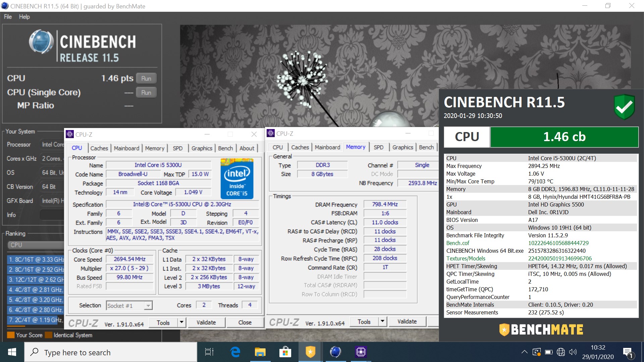Click the right CPU-Z title bar icon
Image resolution: width=644 pixels, height=362 pixels.
coord(271,133)
